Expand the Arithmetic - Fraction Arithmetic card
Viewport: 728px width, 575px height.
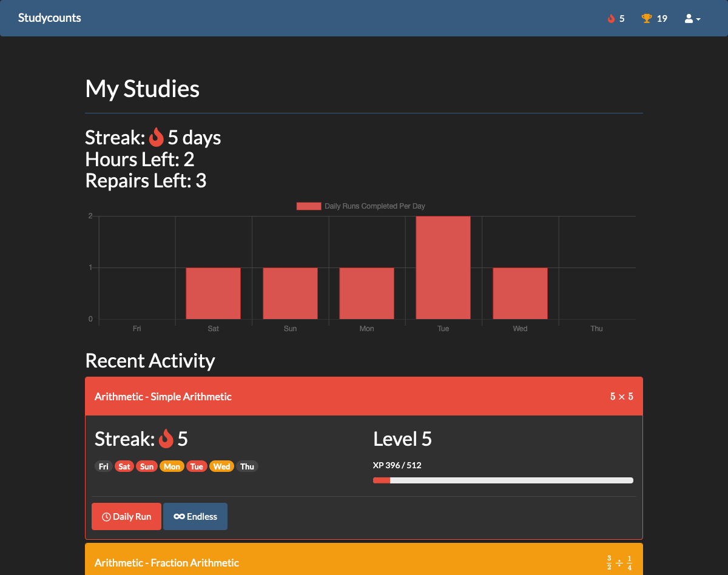click(x=364, y=562)
